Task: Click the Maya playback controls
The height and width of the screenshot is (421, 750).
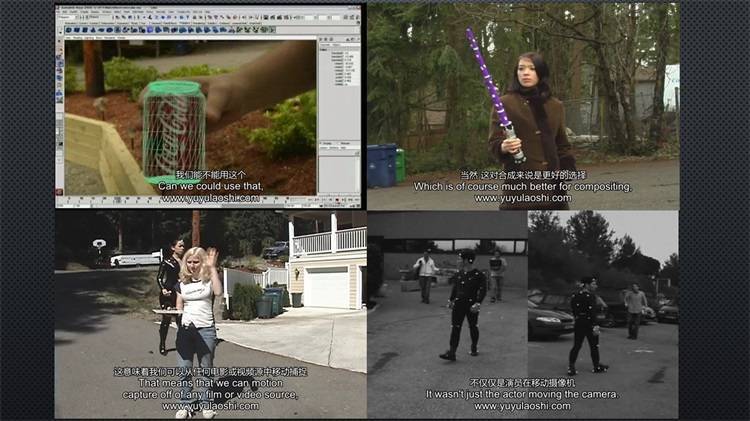Action: [x=335, y=199]
